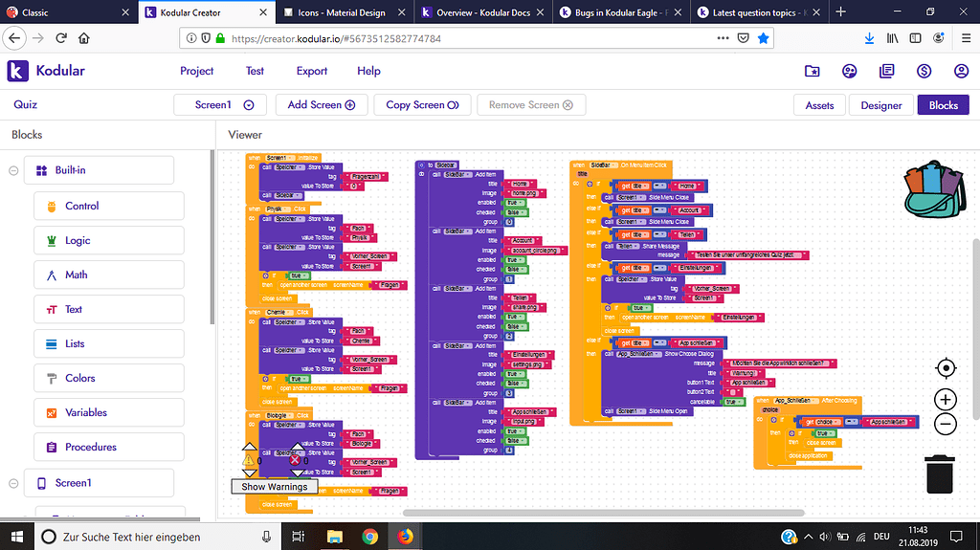Click the Add Screen button
Image resolution: width=980 pixels, height=550 pixels.
click(321, 105)
